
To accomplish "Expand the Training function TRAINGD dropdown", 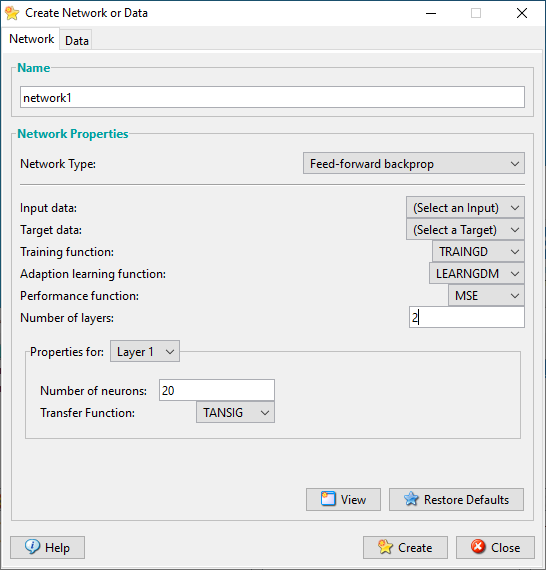I will coord(478,252).
